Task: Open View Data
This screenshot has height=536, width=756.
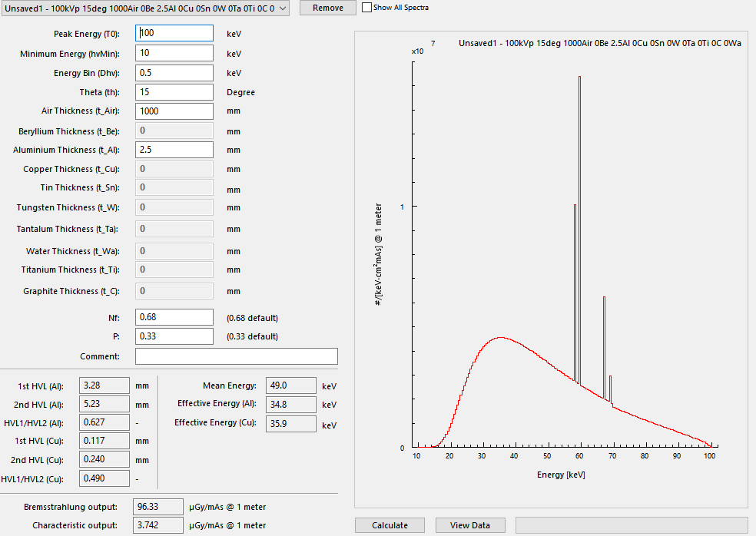Action: pos(469,524)
